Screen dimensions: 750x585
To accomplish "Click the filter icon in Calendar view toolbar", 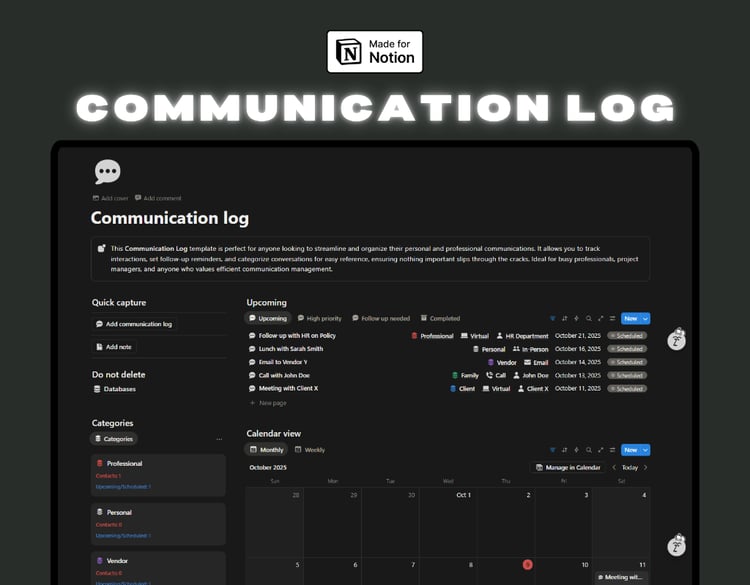I will point(552,450).
